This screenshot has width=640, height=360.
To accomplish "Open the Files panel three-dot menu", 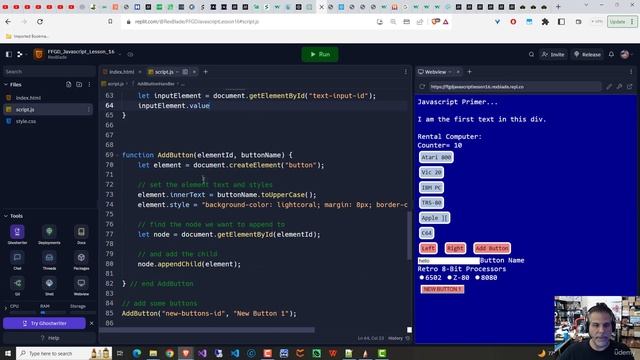I will 89,84.
